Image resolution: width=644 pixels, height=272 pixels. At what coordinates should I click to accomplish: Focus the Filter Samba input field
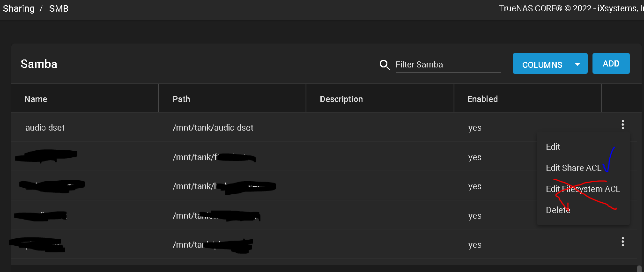[448, 65]
